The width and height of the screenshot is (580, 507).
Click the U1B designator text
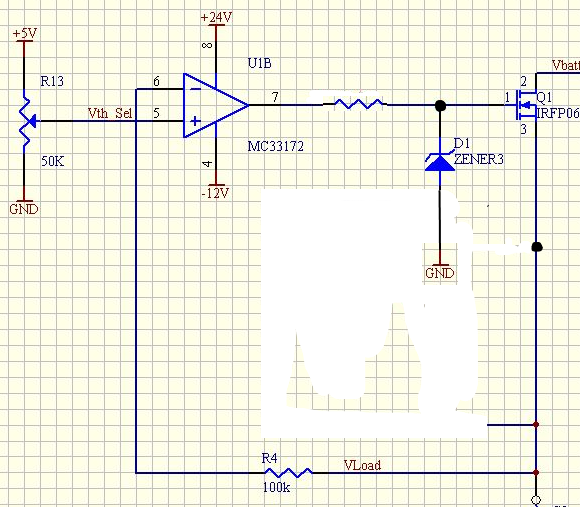tap(260, 63)
